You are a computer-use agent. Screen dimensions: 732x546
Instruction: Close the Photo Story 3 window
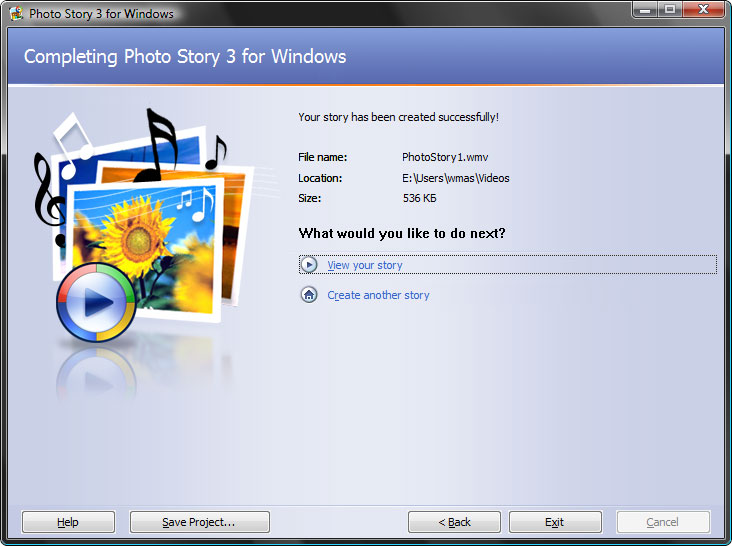pos(703,9)
